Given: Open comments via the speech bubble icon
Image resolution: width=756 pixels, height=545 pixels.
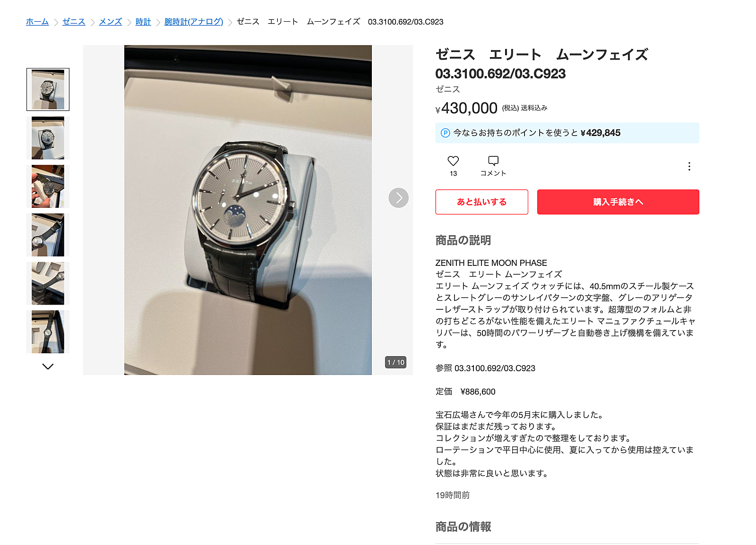Looking at the screenshot, I should [493, 161].
